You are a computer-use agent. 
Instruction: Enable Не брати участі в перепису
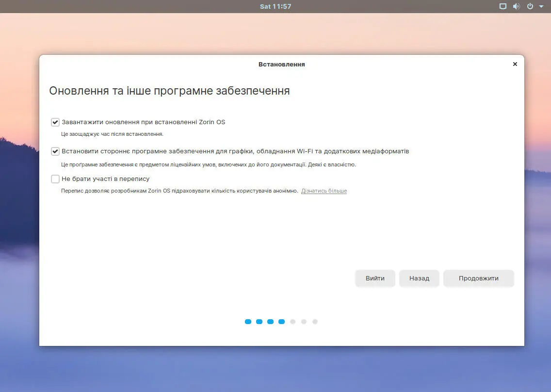(55, 179)
